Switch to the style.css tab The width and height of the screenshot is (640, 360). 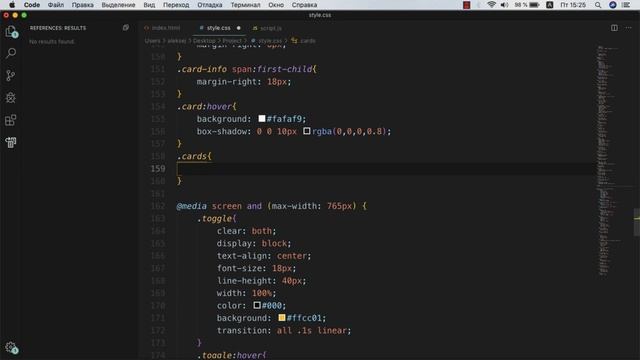click(218, 28)
